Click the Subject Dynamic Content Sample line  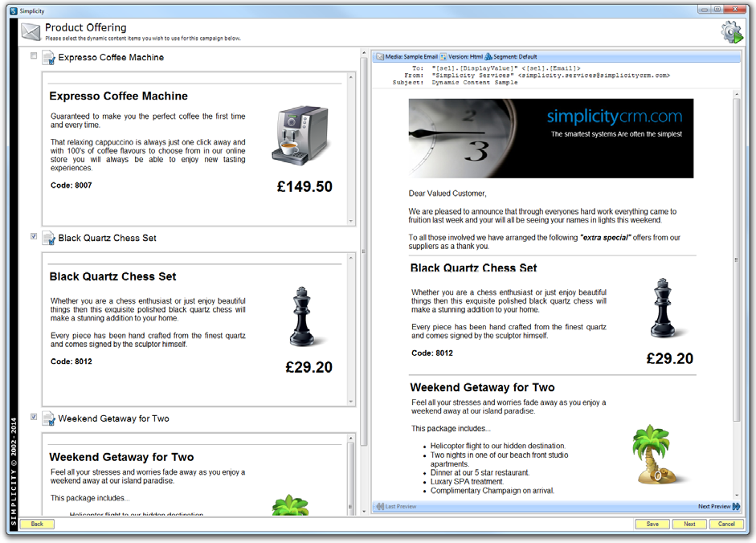point(455,83)
